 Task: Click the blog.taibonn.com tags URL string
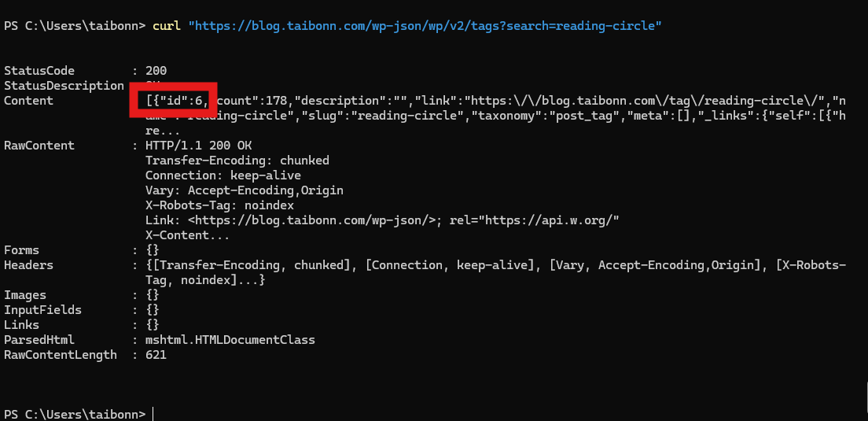coord(425,25)
